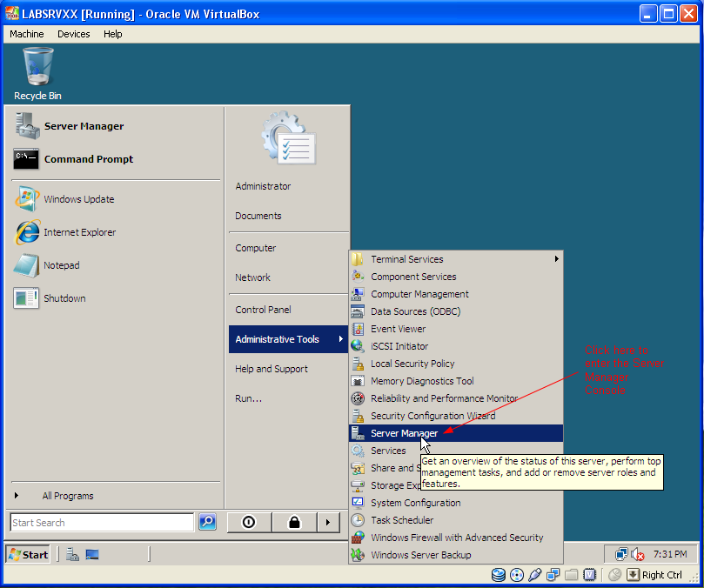Click the Windows Update icon

26,199
